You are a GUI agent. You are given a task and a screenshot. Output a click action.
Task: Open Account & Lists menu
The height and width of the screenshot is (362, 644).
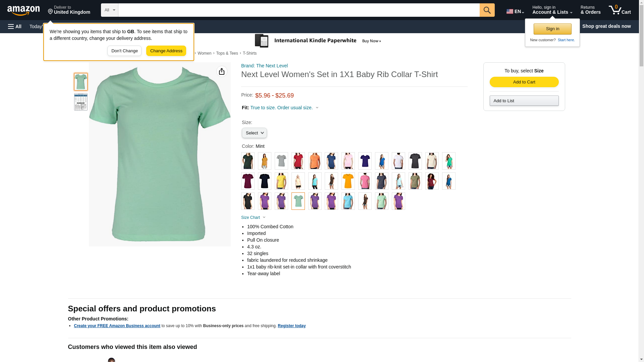point(552,10)
